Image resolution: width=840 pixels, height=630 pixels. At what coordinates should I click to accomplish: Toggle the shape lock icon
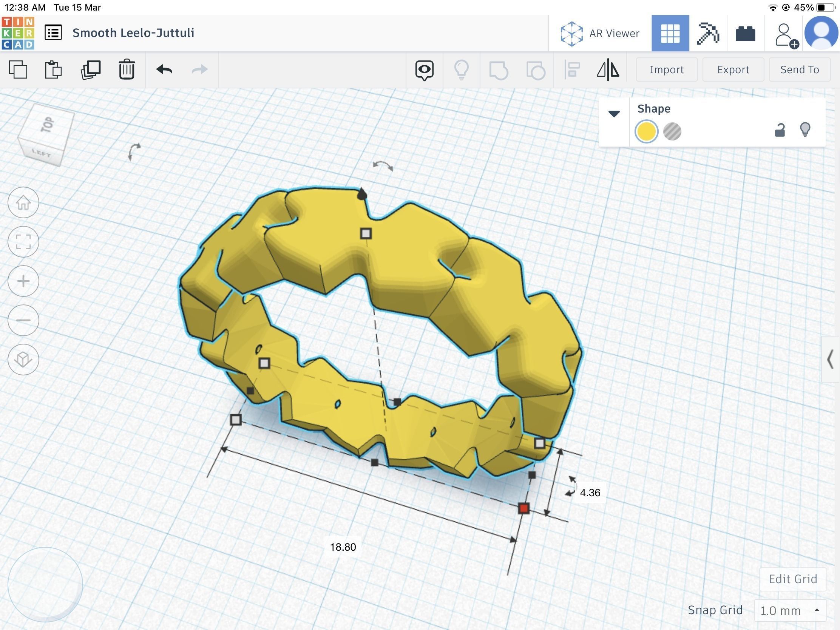click(x=779, y=130)
